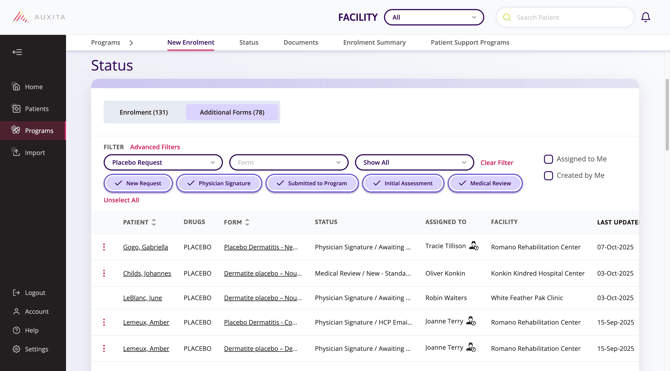Click the Search Patient field
This screenshot has height=371, width=670.
click(x=565, y=18)
